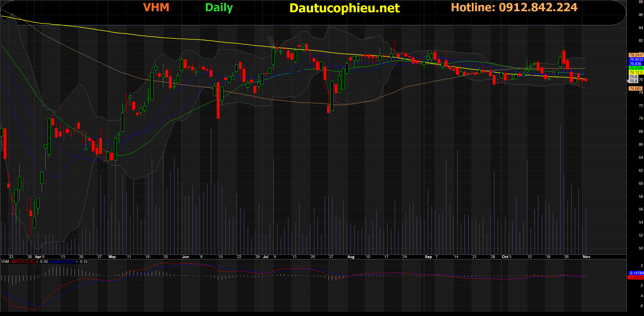Viewport: 644px width, 316px height.
Task: Click the VHM ticker symbol title
Action: [x=156, y=7]
